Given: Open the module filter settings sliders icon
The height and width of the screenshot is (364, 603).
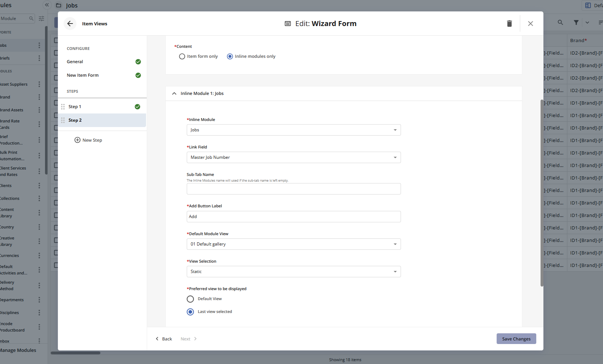Looking at the screenshot, I should [x=41, y=19].
